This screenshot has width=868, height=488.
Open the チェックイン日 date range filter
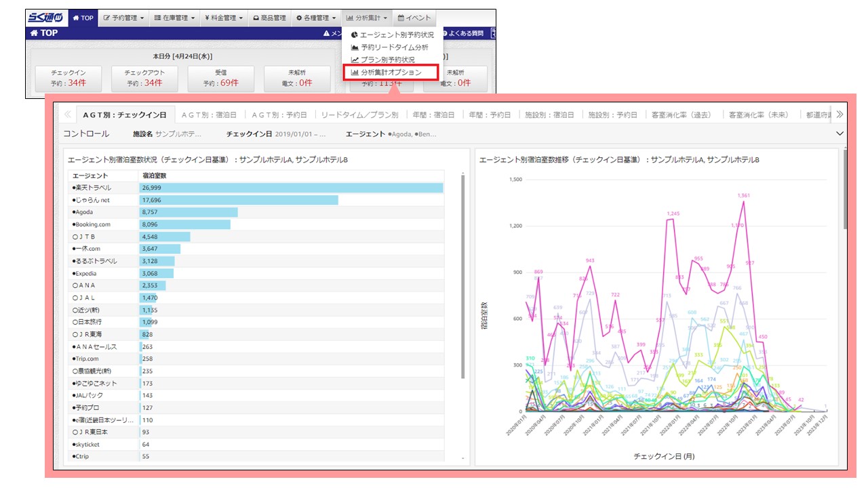(x=276, y=134)
